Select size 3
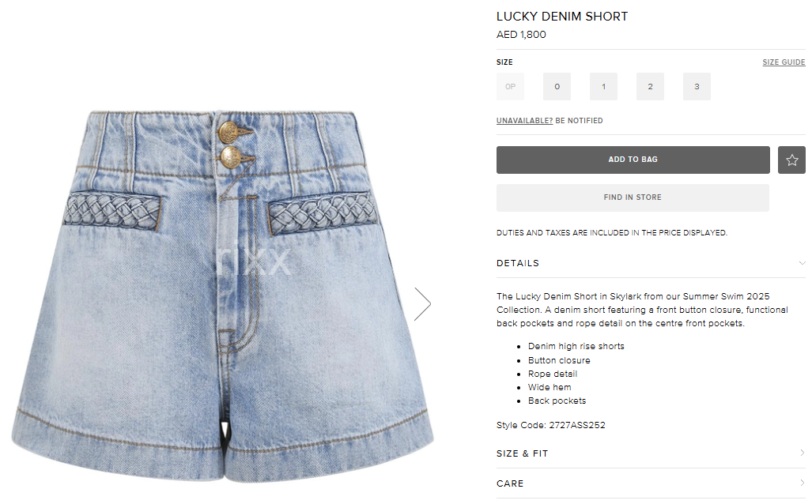The image size is (812, 504). (697, 86)
